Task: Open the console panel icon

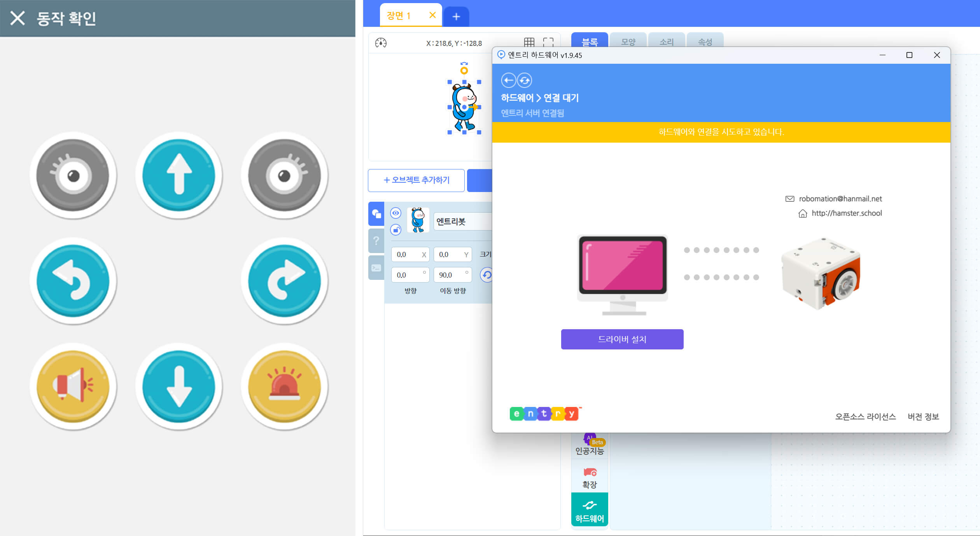Action: (x=376, y=268)
